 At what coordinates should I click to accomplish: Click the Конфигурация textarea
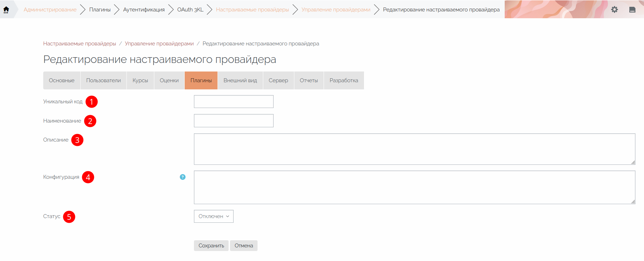(414, 187)
